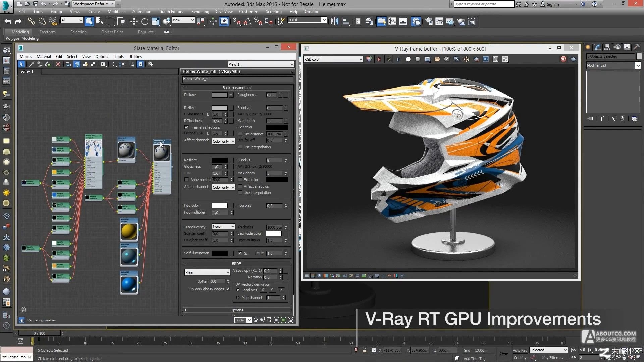The width and height of the screenshot is (644, 362).
Task: Toggle Fix dark glossy edges checkbox
Action: pyautogui.click(x=228, y=289)
